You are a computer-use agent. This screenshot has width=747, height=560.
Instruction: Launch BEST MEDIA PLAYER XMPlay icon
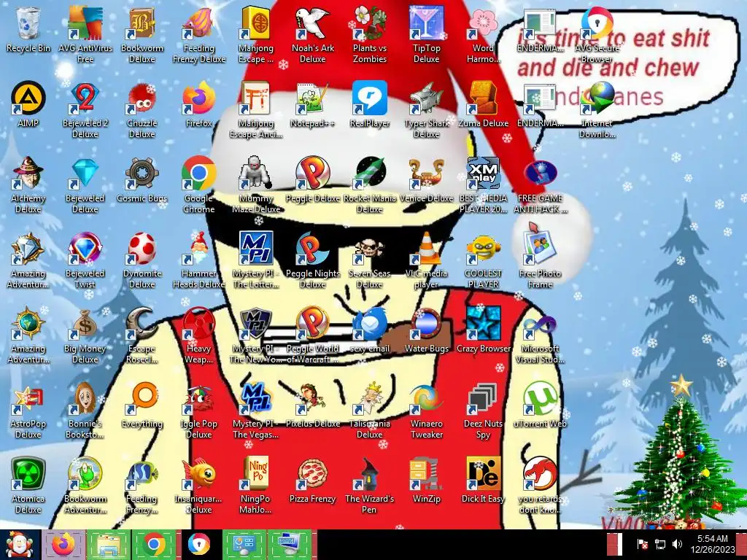coord(483,184)
